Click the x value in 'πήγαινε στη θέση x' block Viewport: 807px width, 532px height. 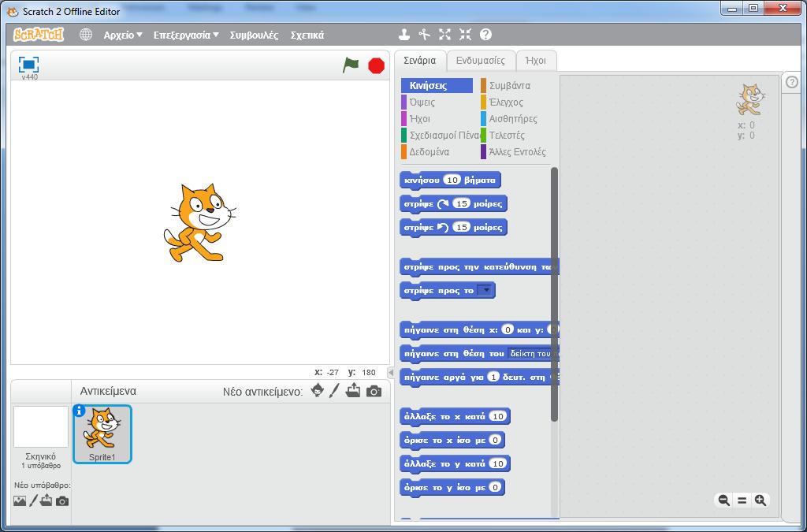coord(508,329)
